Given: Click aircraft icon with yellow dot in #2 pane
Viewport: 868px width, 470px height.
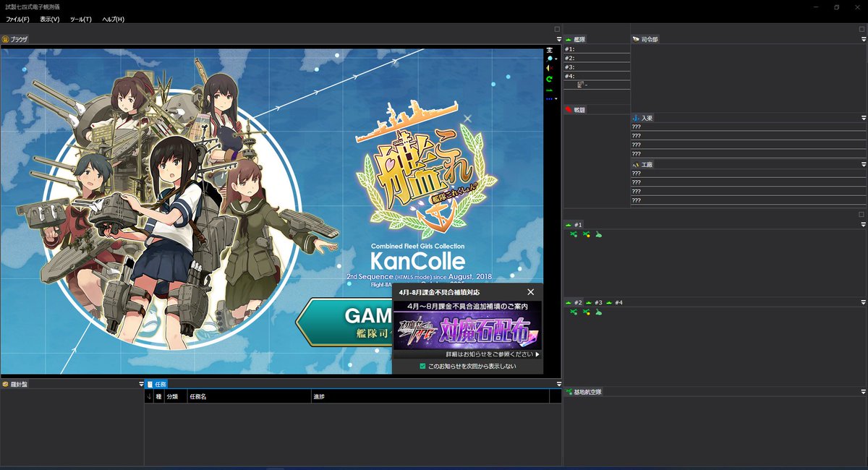Looking at the screenshot, I should click(x=587, y=312).
